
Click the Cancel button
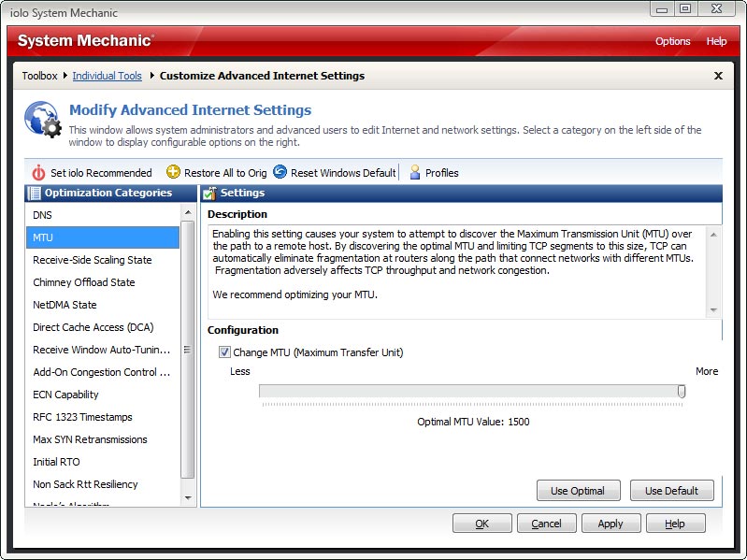click(x=546, y=524)
